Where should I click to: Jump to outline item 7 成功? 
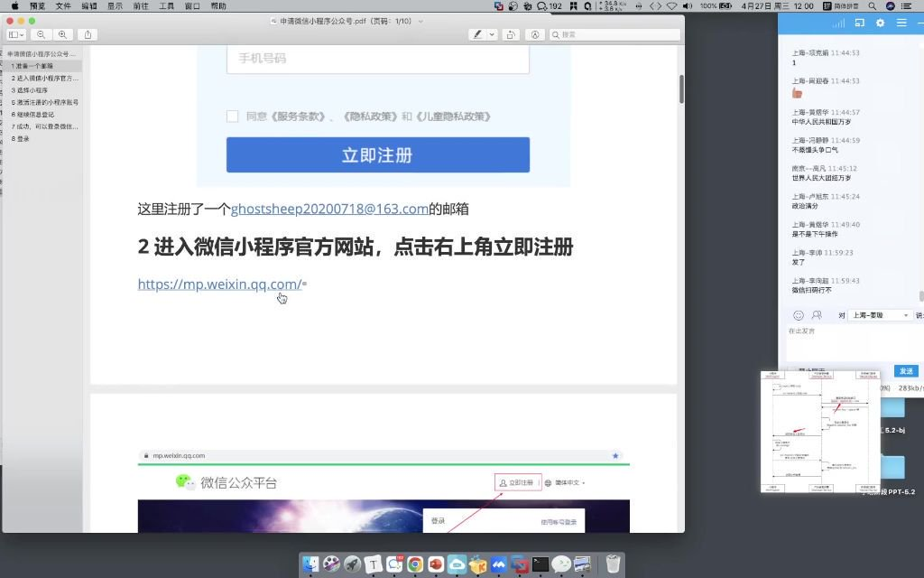click(45, 126)
